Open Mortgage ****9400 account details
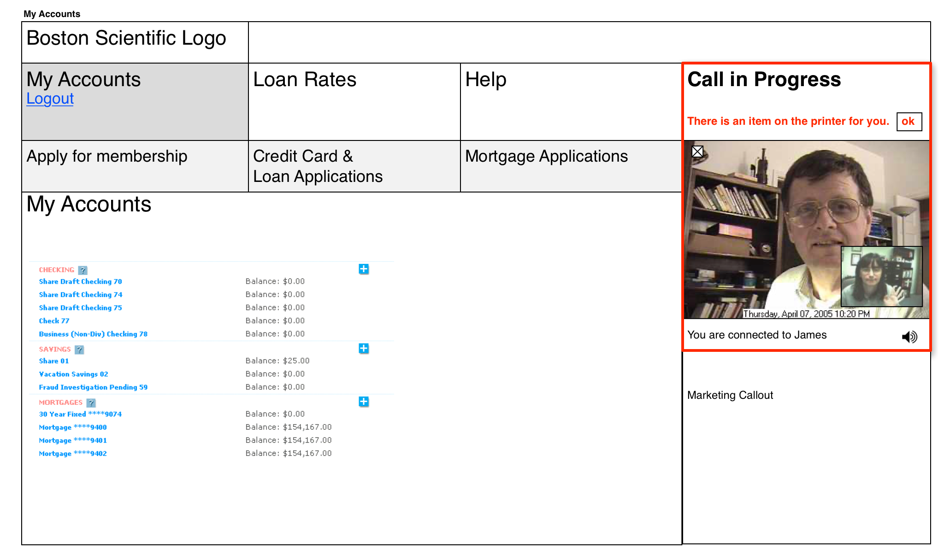Screen dimensions: 944x560 tap(73, 427)
